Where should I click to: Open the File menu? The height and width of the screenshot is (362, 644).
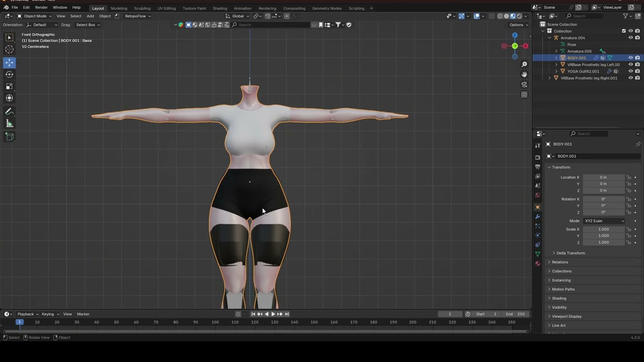click(15, 8)
